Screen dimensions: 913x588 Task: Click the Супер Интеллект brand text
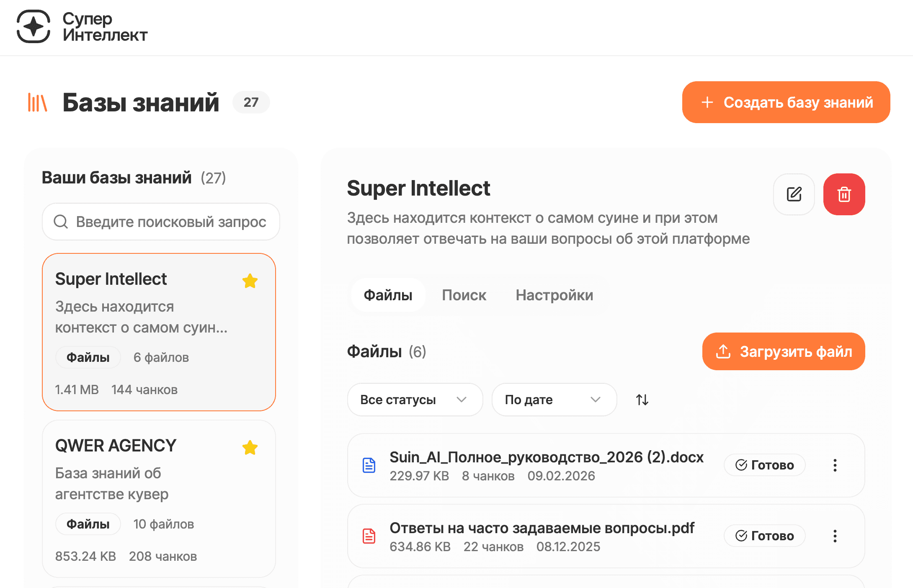pos(105,27)
